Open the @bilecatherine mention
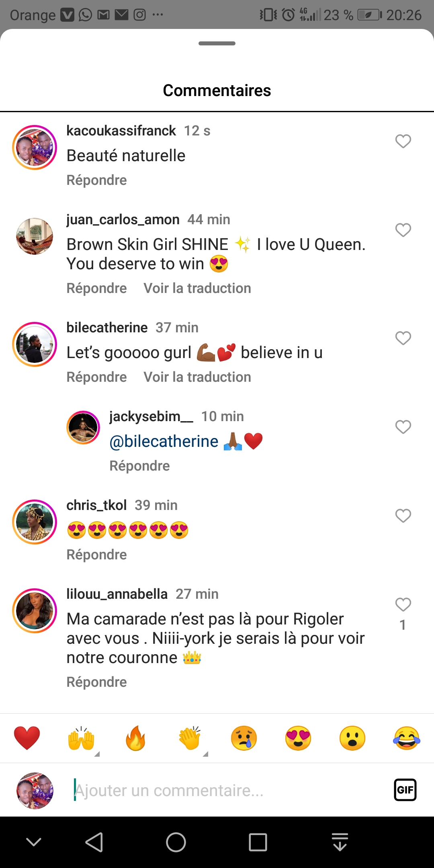Screen dimensions: 434x868 164,441
